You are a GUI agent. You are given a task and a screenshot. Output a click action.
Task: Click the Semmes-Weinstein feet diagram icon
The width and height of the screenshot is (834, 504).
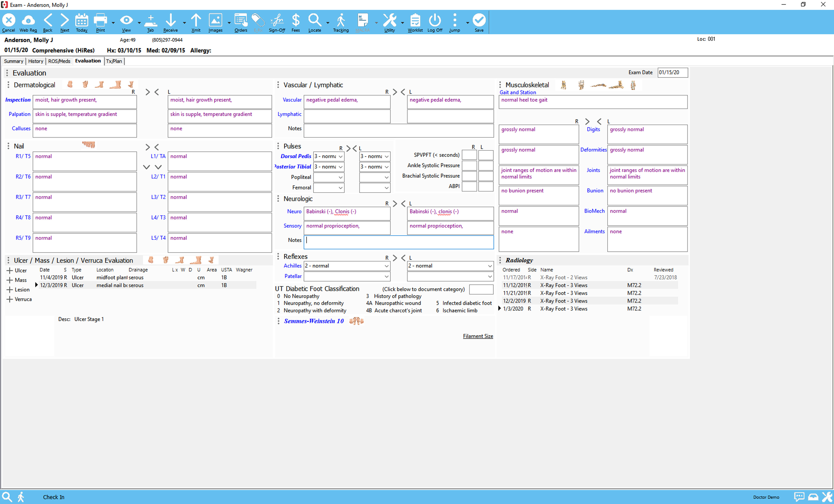356,321
